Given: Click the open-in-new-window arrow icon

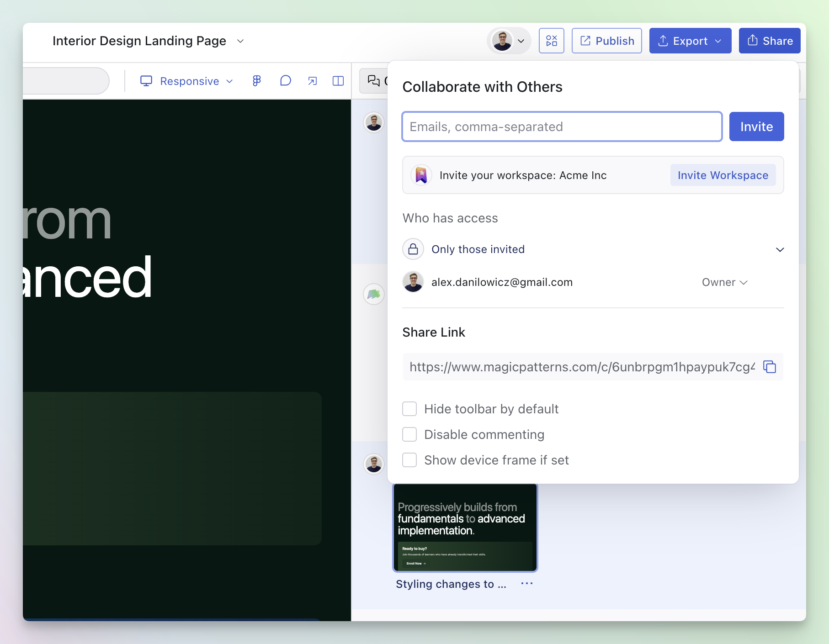Looking at the screenshot, I should (x=312, y=81).
